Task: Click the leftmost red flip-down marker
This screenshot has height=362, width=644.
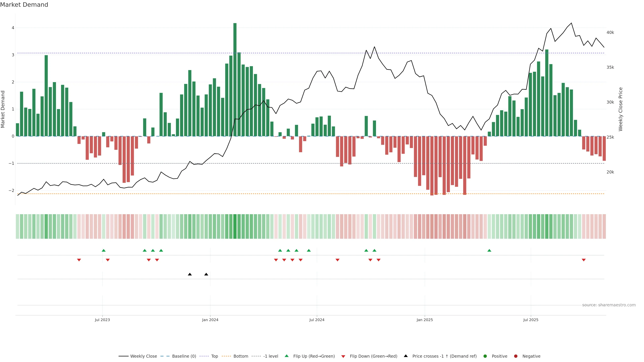Action: click(x=79, y=260)
